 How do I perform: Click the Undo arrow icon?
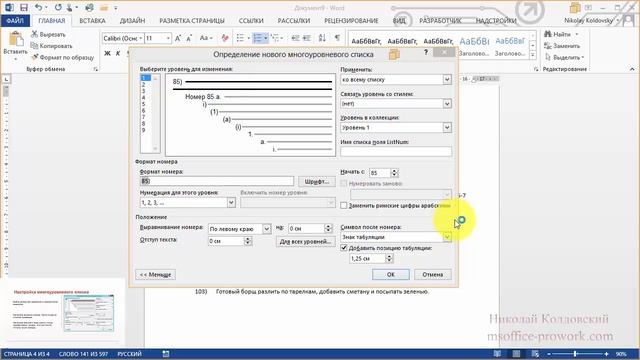[38, 7]
